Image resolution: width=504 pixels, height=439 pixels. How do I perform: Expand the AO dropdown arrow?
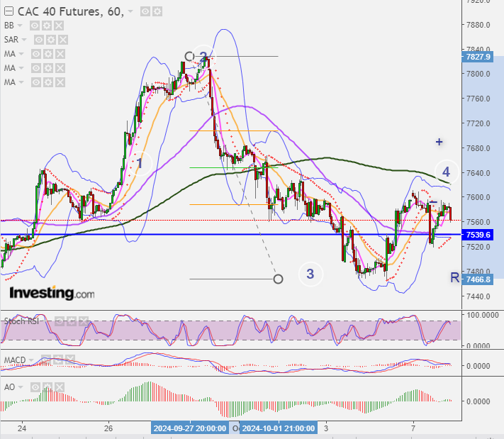point(21,387)
